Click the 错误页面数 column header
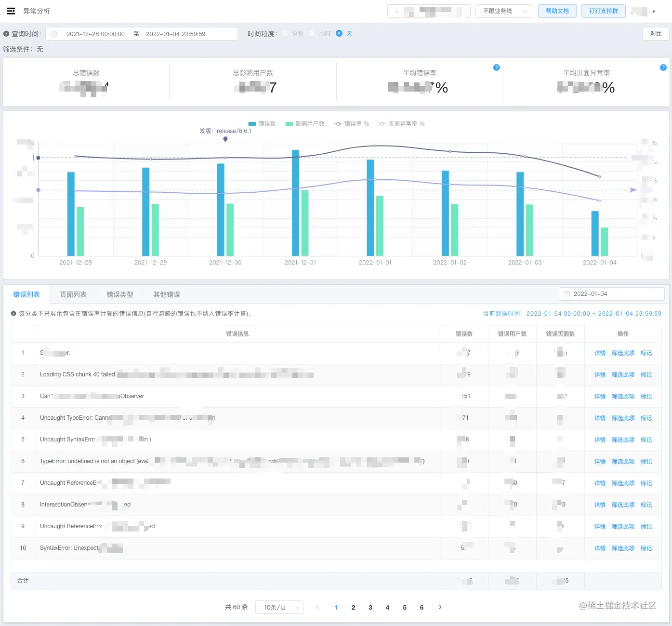 (x=560, y=334)
